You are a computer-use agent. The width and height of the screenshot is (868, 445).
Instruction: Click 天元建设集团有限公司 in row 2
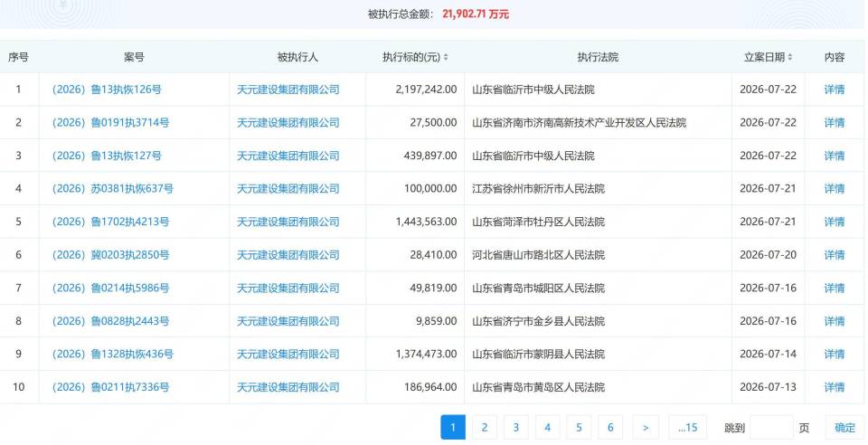click(x=288, y=122)
